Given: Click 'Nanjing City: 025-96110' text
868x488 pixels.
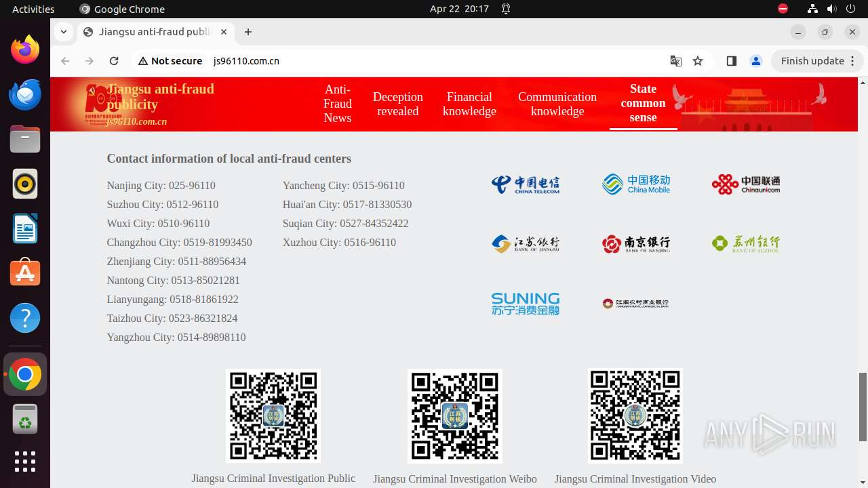Looking at the screenshot, I should [161, 186].
